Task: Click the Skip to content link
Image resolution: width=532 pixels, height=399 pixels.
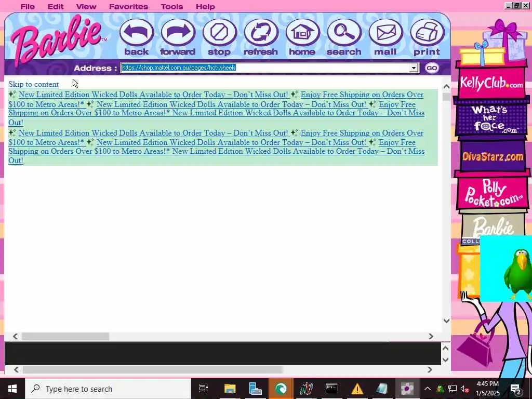Action: click(x=34, y=84)
